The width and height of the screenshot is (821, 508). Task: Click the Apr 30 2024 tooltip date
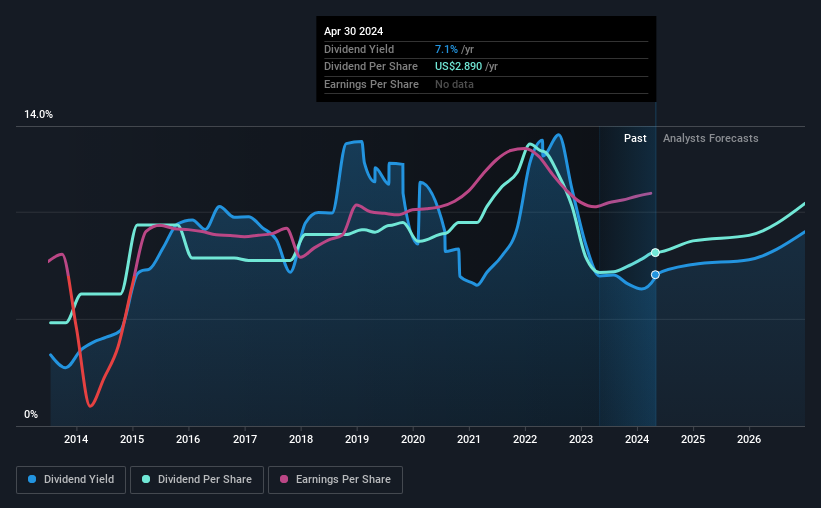click(x=353, y=31)
